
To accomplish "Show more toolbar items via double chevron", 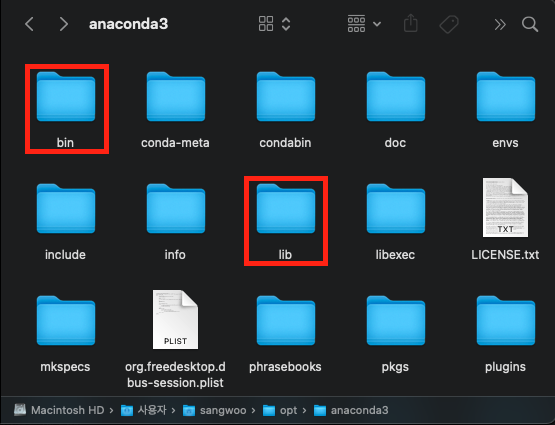I will tap(500, 24).
